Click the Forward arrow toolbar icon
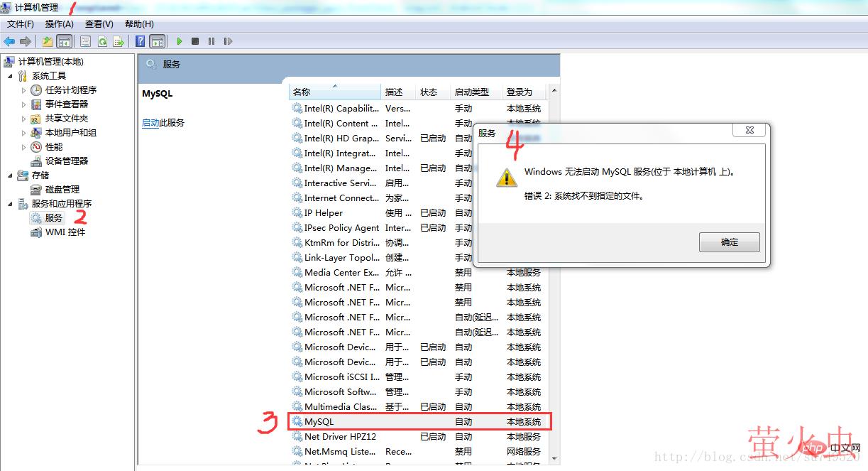 (26, 41)
